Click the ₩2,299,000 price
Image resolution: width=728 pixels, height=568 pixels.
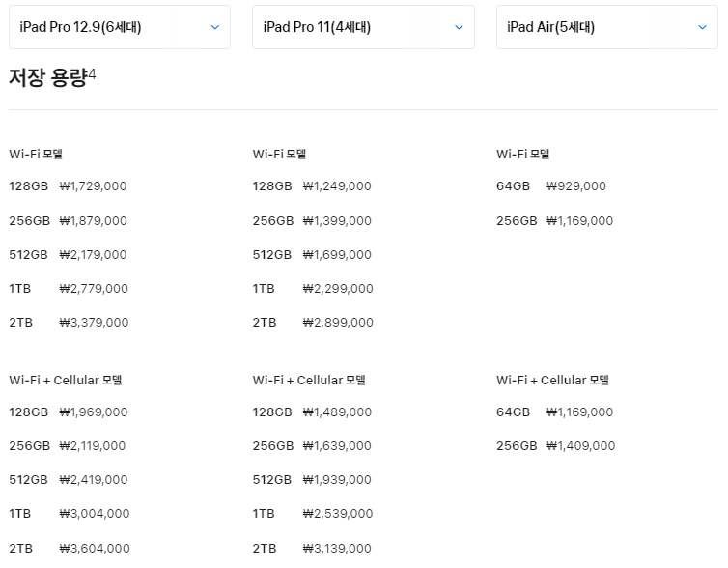tap(338, 289)
